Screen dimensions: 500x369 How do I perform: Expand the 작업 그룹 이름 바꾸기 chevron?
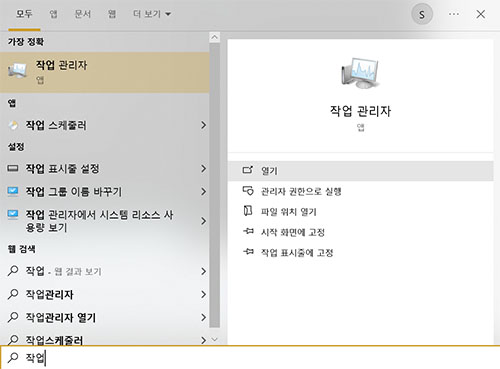(203, 192)
